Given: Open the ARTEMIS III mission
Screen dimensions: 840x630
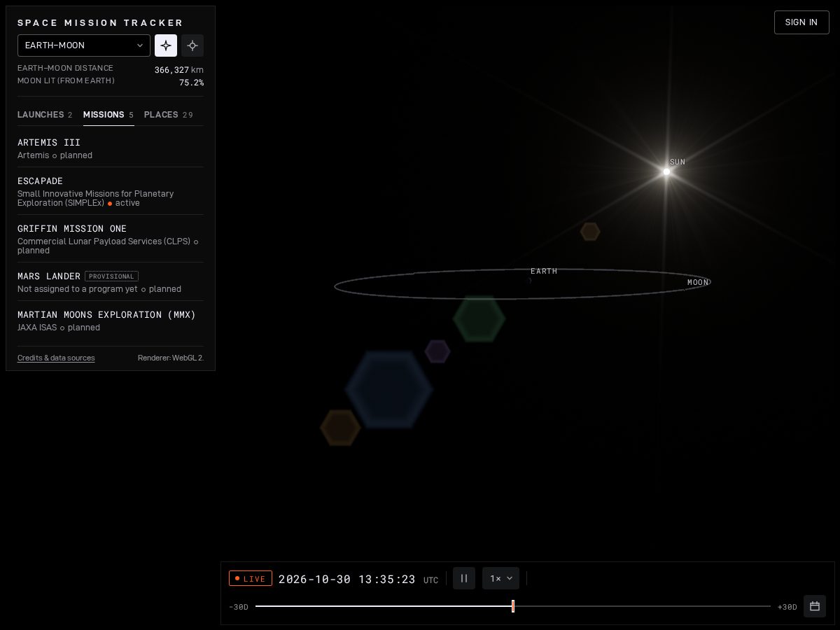Looking at the screenshot, I should pyautogui.click(x=111, y=148).
